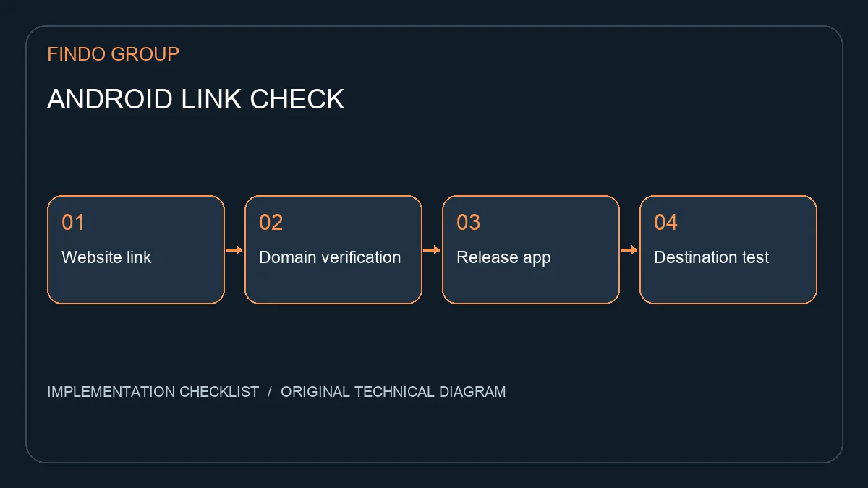The width and height of the screenshot is (868, 488).
Task: Select the 03 step number
Action: click(468, 223)
